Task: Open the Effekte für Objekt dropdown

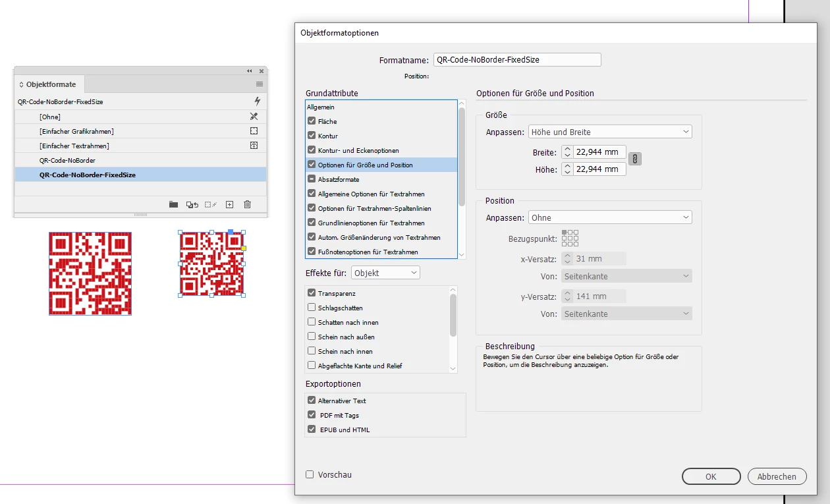Action: [385, 273]
